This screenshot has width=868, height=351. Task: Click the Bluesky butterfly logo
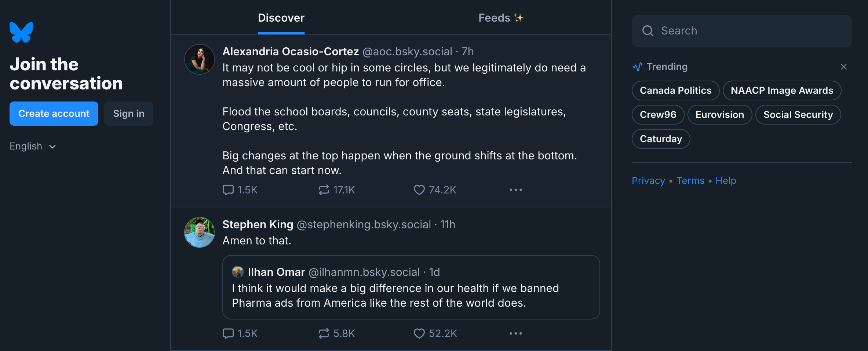point(21,32)
